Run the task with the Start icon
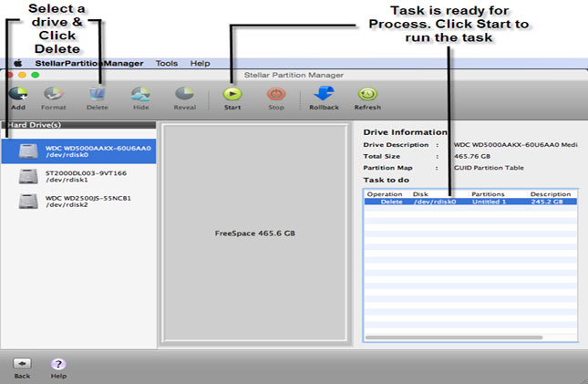Viewport: 588px width, 384px height. point(232,94)
